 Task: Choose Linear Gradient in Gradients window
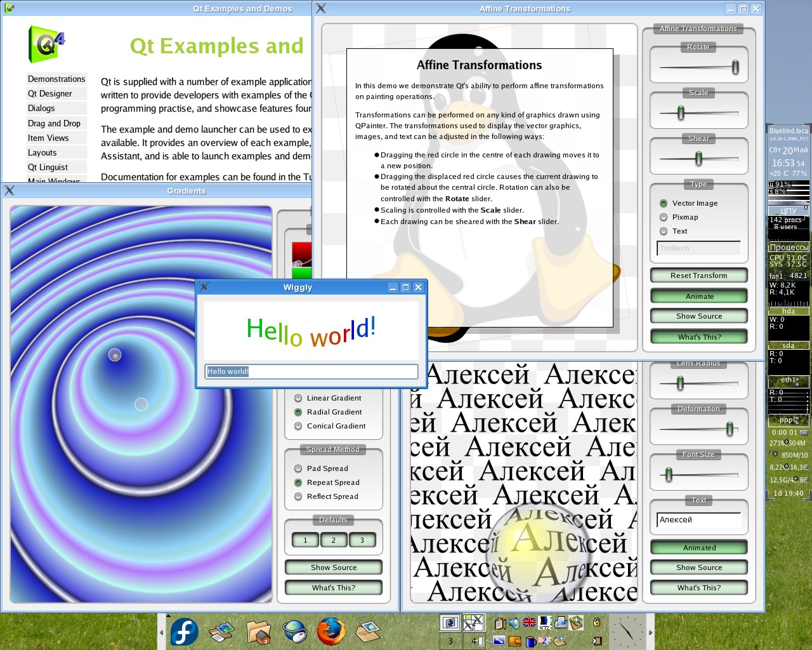click(328, 398)
